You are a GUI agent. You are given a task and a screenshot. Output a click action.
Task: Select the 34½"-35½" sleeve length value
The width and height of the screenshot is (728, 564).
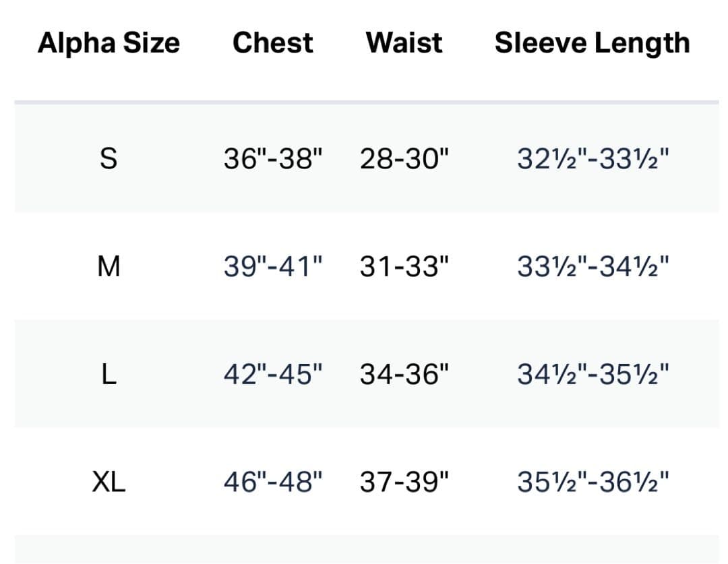pos(593,374)
